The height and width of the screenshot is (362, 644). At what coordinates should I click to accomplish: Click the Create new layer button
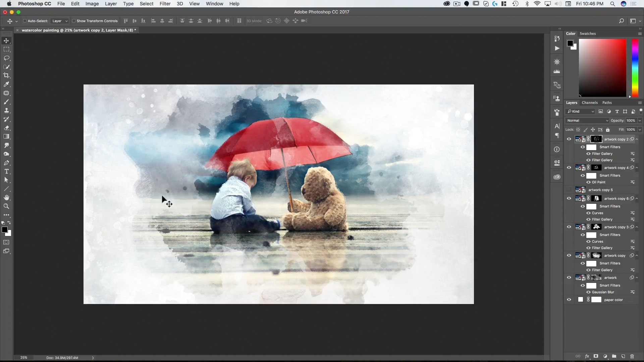[x=623, y=356]
